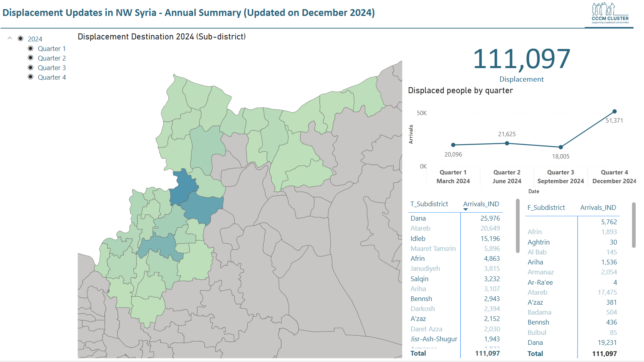Click the origin table scrollbar
The height and width of the screenshot is (362, 644).
[x=634, y=225]
